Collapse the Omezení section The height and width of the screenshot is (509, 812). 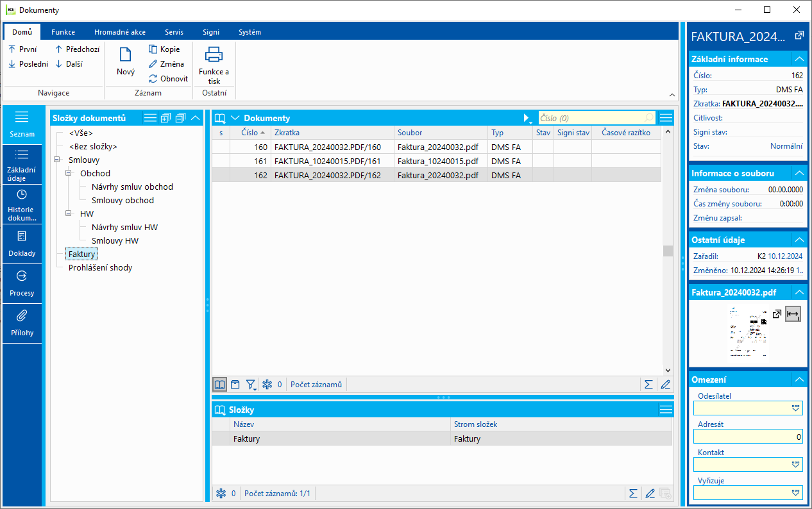[x=799, y=380]
